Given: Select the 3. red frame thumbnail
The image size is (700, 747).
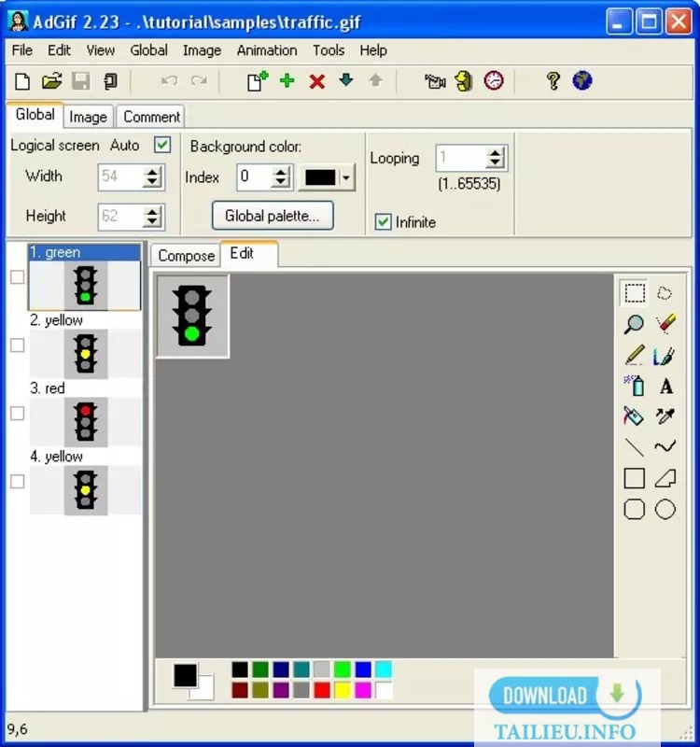Looking at the screenshot, I should [x=85, y=422].
